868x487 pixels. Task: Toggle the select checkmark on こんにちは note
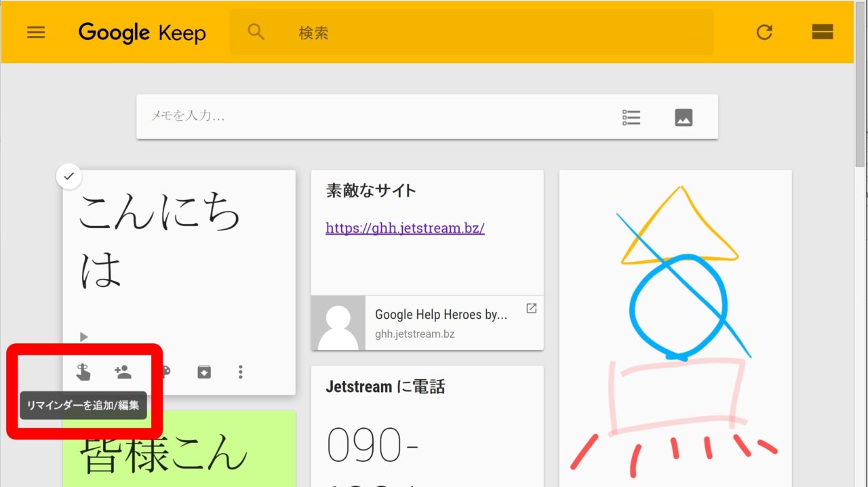tap(68, 177)
